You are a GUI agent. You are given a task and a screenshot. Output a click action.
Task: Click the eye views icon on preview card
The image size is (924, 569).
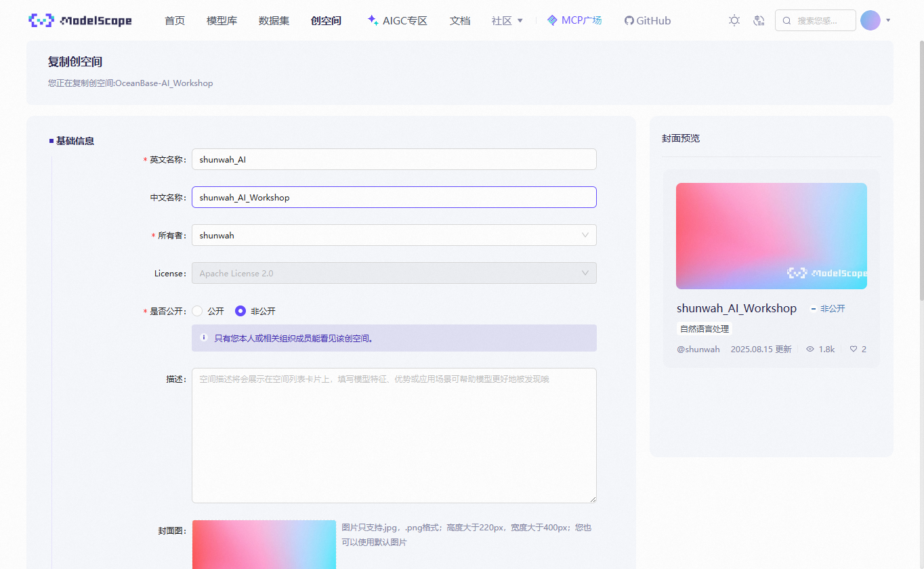[x=810, y=350]
